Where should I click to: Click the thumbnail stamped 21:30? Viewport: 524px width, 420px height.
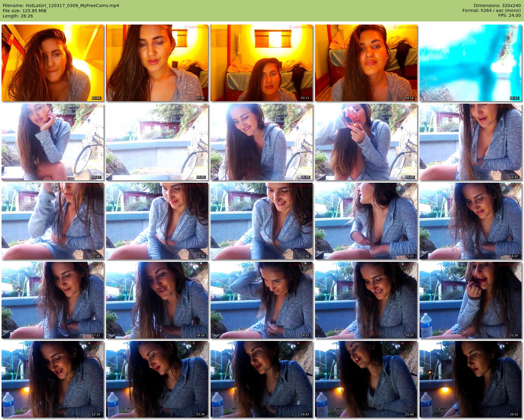pyautogui.click(x=471, y=300)
